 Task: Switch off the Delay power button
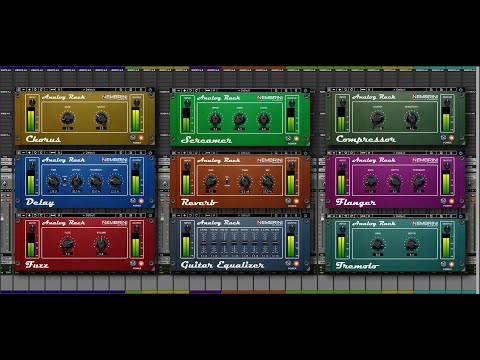tap(141, 201)
